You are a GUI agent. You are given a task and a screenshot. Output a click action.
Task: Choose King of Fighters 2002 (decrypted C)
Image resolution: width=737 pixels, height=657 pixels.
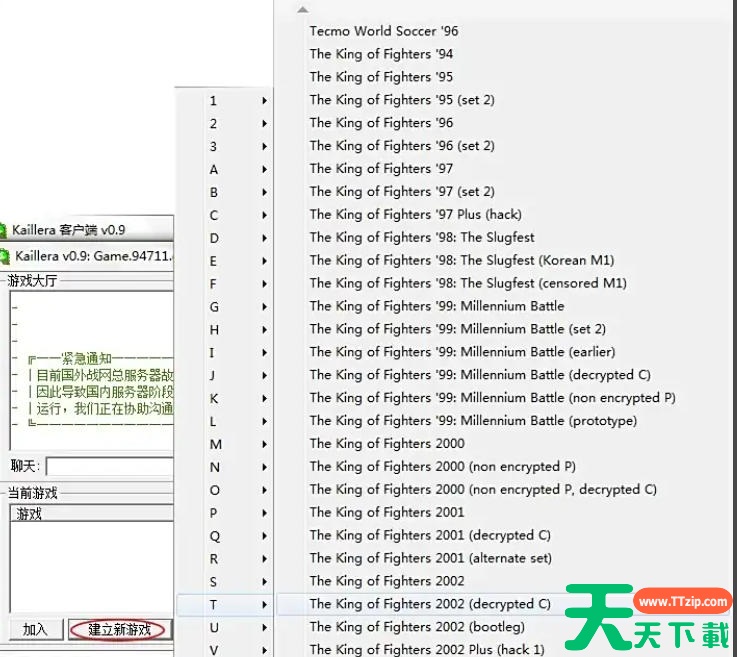point(430,604)
